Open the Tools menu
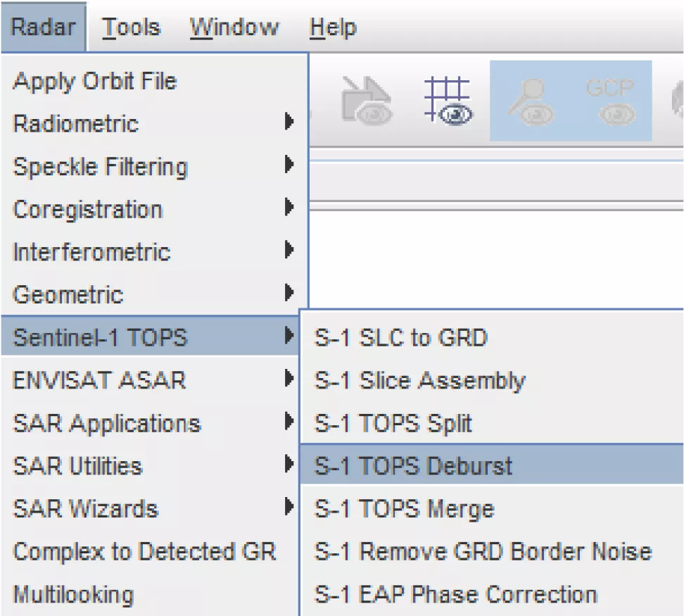Image resolution: width=684 pixels, height=616 pixels. click(x=132, y=27)
